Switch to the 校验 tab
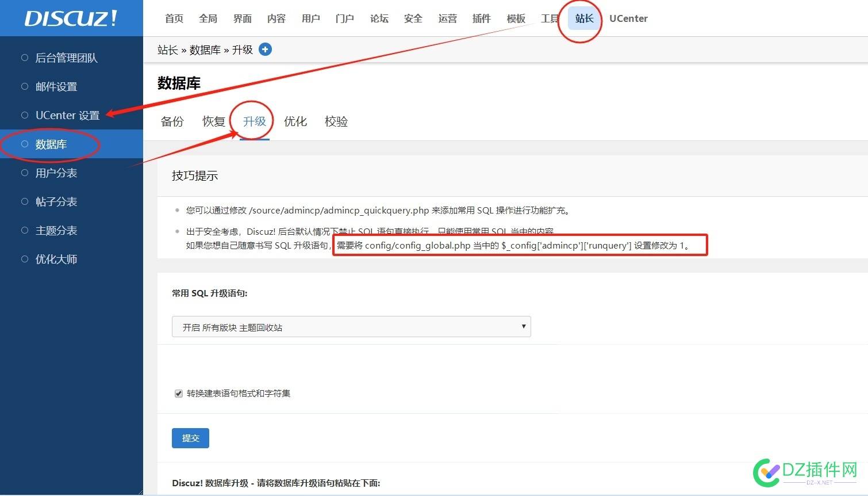The height and width of the screenshot is (496, 868). tap(336, 121)
